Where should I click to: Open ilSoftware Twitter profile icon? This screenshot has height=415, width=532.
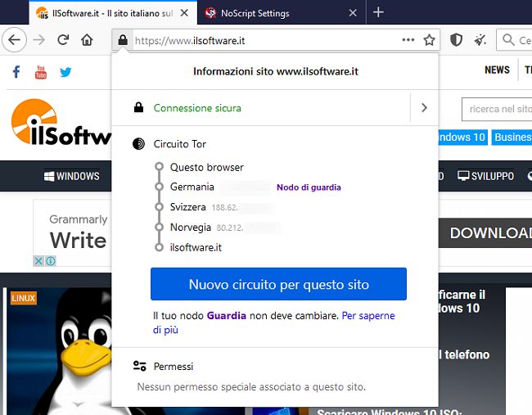coord(65,72)
